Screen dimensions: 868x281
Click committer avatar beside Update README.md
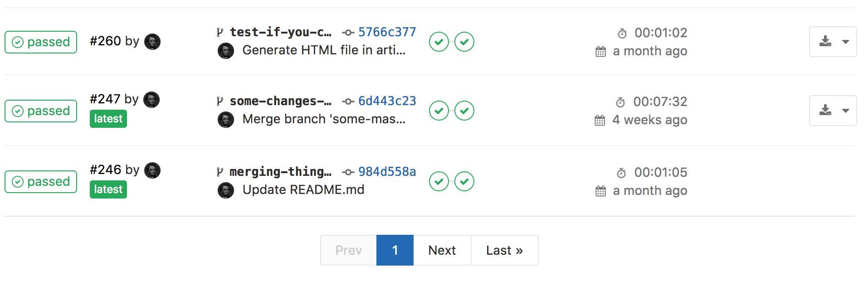click(x=226, y=190)
